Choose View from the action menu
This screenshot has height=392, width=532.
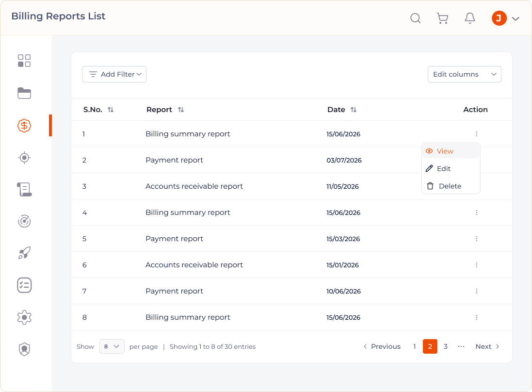(x=451, y=151)
